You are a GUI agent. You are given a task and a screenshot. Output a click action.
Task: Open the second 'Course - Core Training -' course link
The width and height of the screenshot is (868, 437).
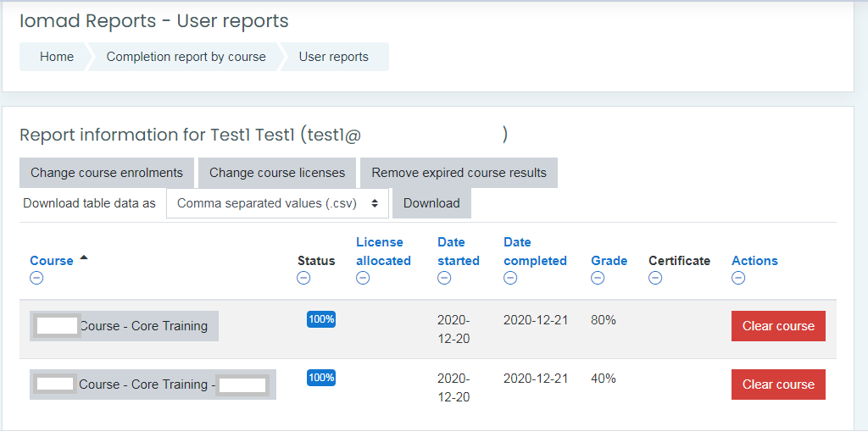click(153, 384)
